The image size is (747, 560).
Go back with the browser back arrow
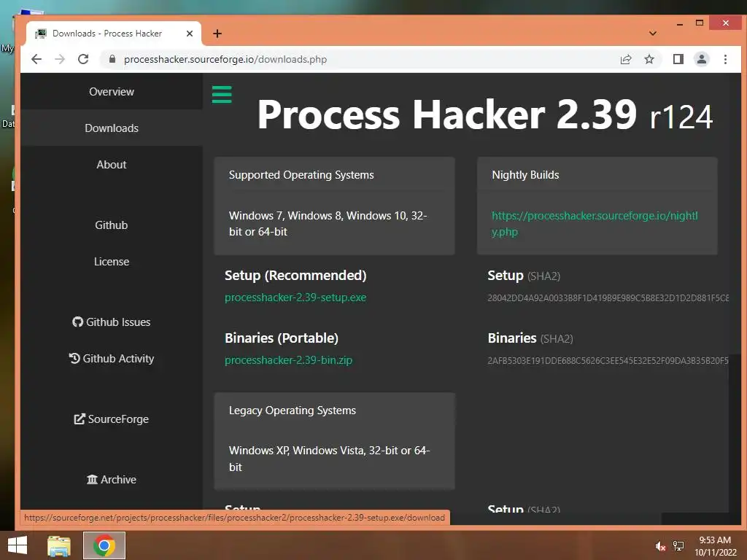coord(36,59)
